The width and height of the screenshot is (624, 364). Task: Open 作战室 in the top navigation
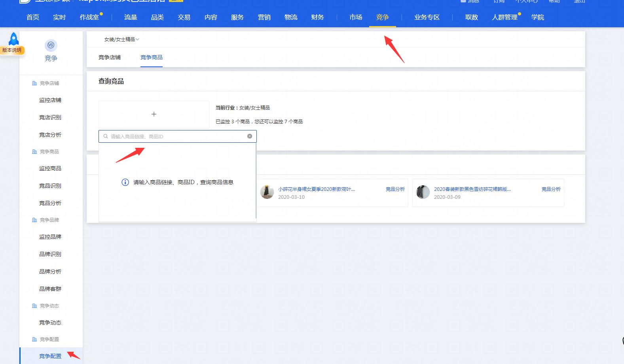(x=89, y=17)
